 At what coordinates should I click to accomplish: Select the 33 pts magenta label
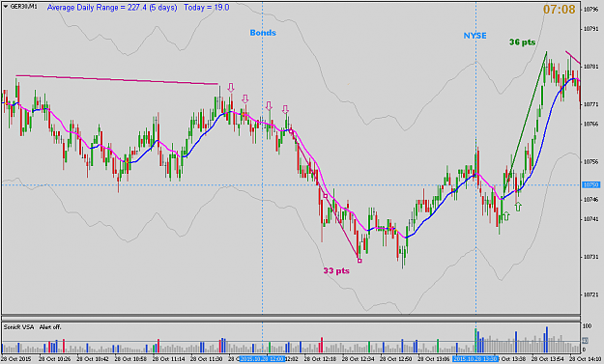[x=336, y=271]
